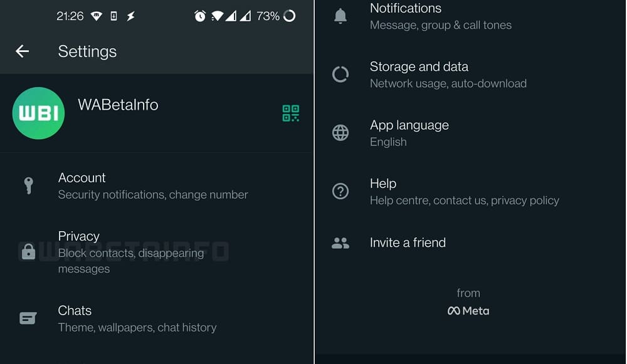
Task: Open the QR code icon
Action: (x=291, y=113)
